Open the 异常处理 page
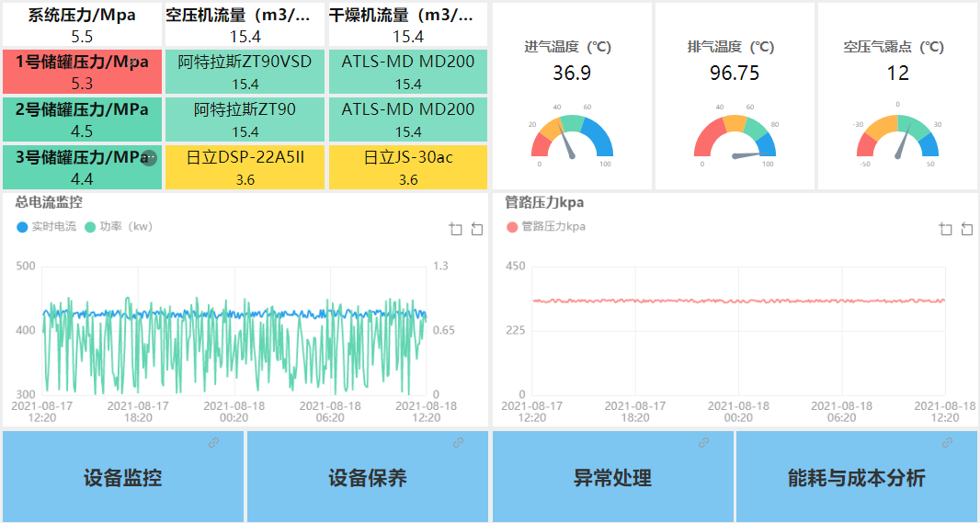Viewport: 980px width, 523px height. (x=612, y=476)
